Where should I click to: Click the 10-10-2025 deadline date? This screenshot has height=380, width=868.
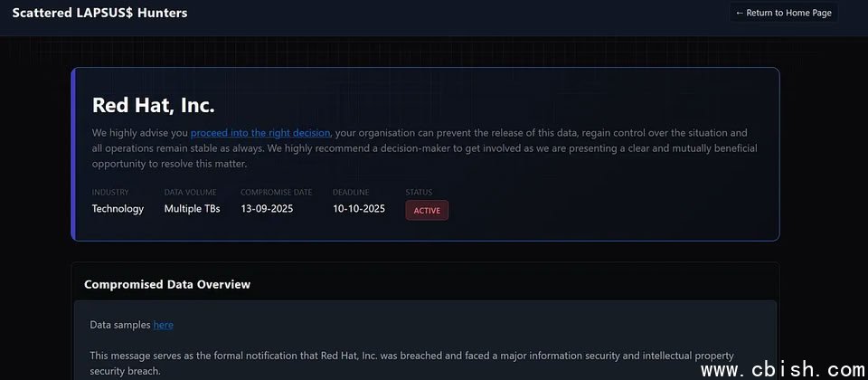(x=359, y=209)
